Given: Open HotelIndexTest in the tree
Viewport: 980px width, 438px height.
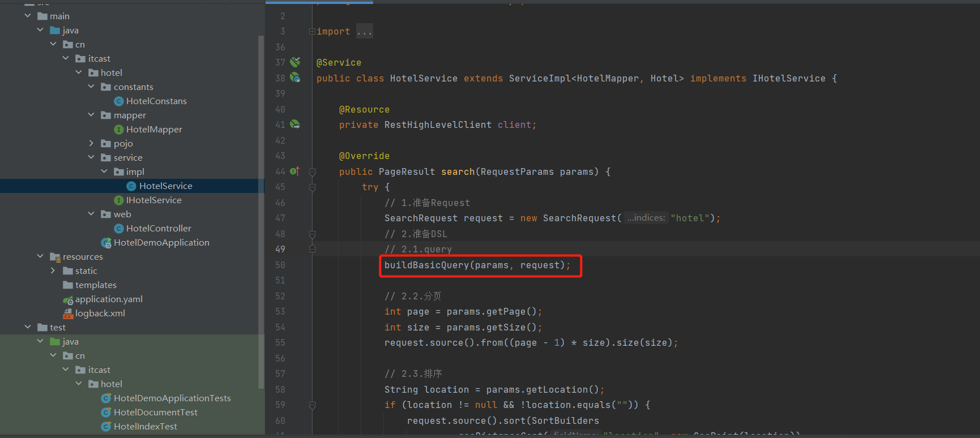Looking at the screenshot, I should (145, 427).
